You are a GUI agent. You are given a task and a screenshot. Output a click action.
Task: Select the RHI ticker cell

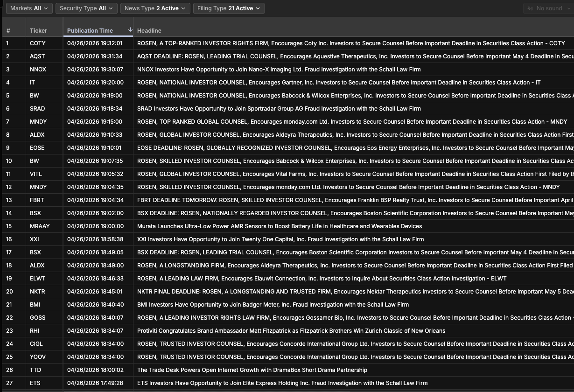click(35, 331)
